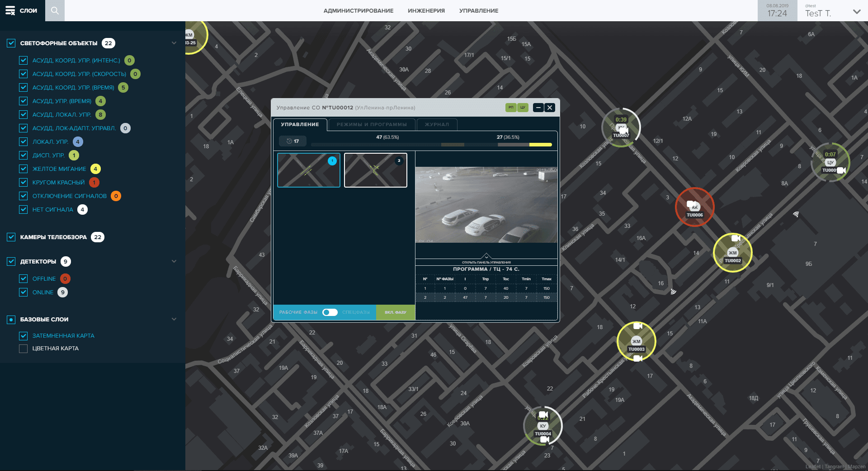Collapse the ДЕТЕКТОРЫ section chevron
The width and height of the screenshot is (868, 471).
click(x=174, y=261)
